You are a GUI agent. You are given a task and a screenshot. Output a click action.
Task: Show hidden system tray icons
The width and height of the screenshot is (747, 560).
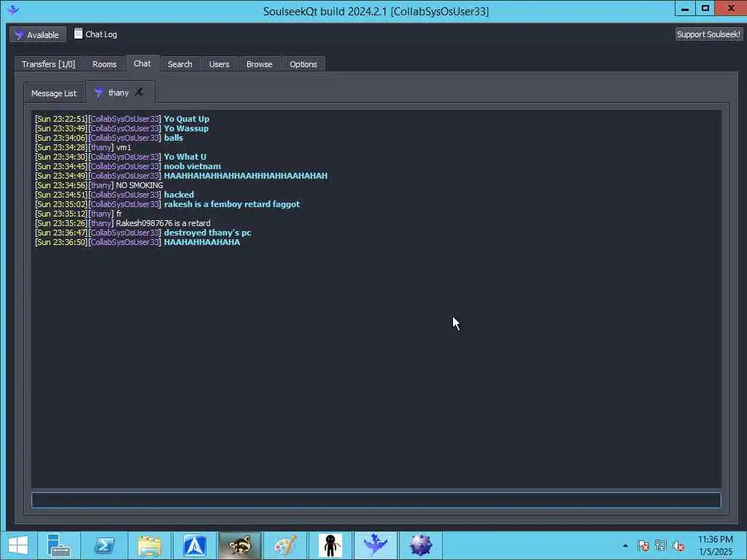tap(625, 545)
